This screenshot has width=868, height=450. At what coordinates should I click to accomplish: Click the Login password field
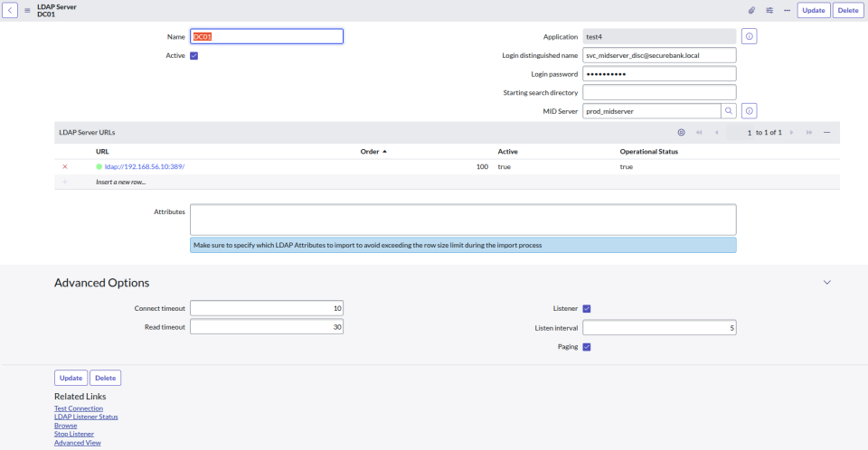coord(659,73)
